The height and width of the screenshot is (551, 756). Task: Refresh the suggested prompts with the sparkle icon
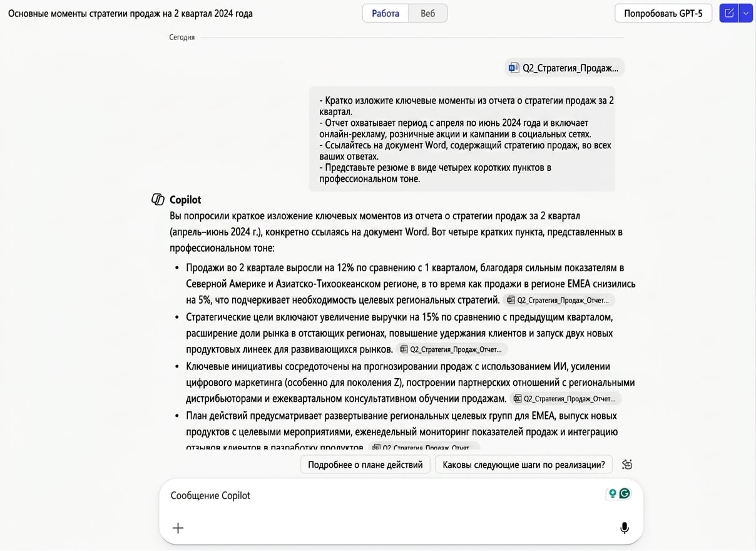pyautogui.click(x=627, y=465)
